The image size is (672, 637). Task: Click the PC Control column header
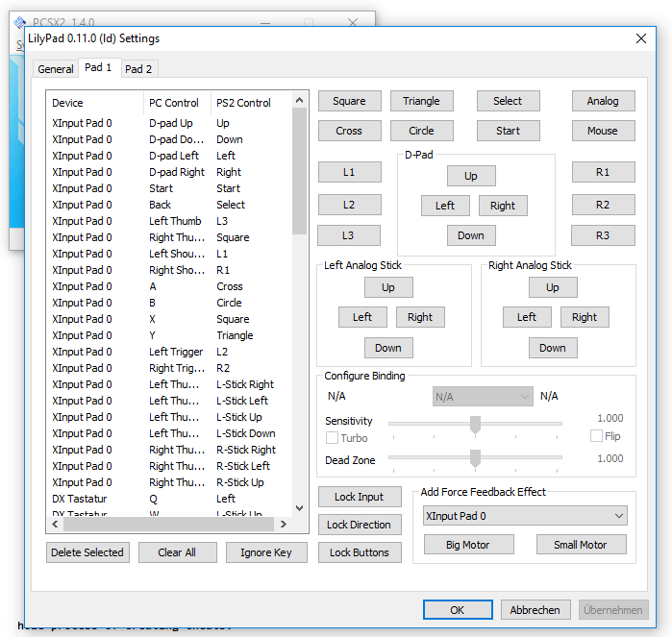pos(177,103)
